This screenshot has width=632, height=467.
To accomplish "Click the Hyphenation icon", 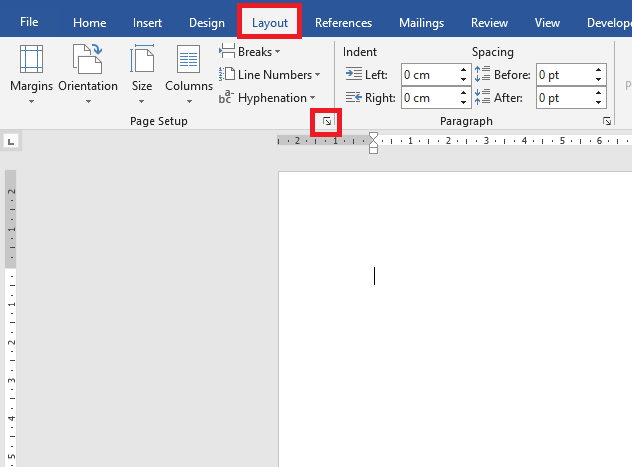I will (x=227, y=98).
